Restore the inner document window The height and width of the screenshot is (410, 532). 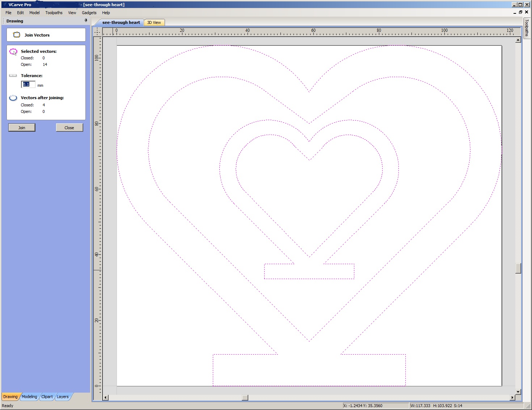click(x=520, y=12)
